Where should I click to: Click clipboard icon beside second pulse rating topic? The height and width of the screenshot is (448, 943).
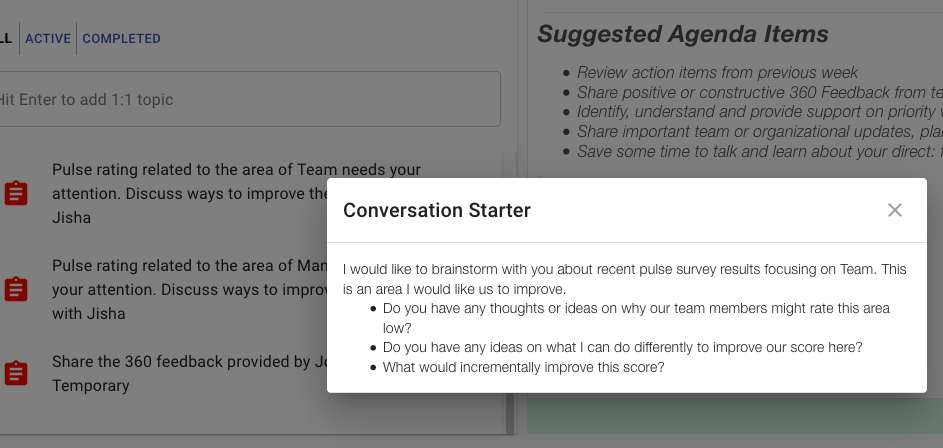click(x=16, y=289)
